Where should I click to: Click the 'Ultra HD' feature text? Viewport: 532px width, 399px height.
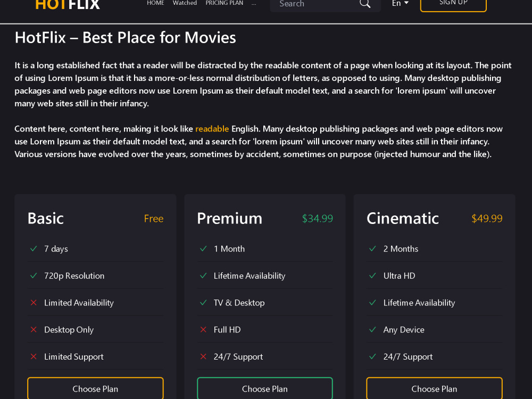[x=400, y=276]
